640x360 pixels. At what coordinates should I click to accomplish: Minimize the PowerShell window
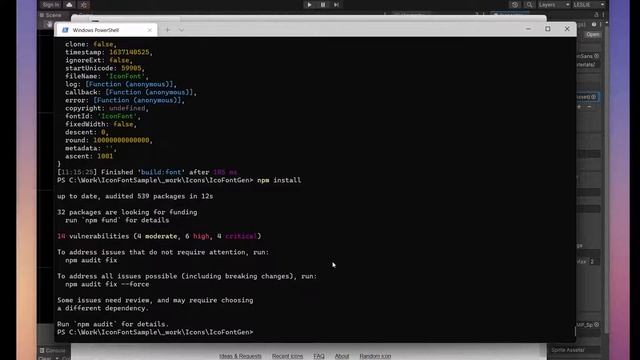click(529, 29)
